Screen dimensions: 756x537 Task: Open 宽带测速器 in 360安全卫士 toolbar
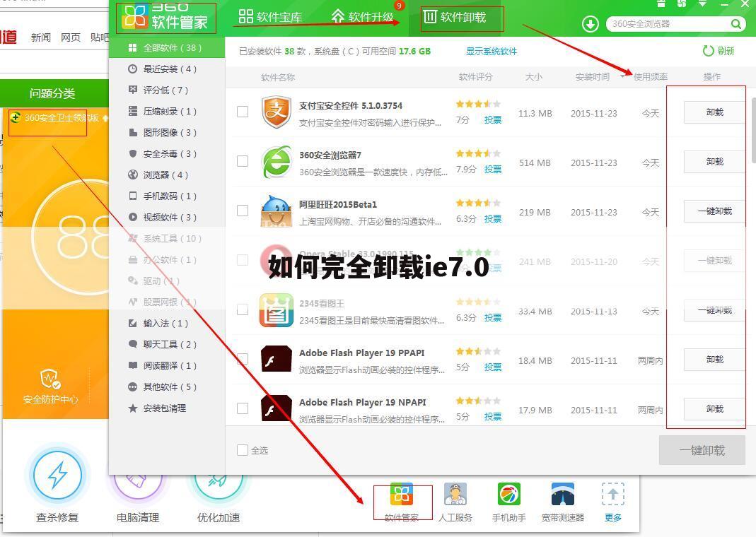pos(563,503)
